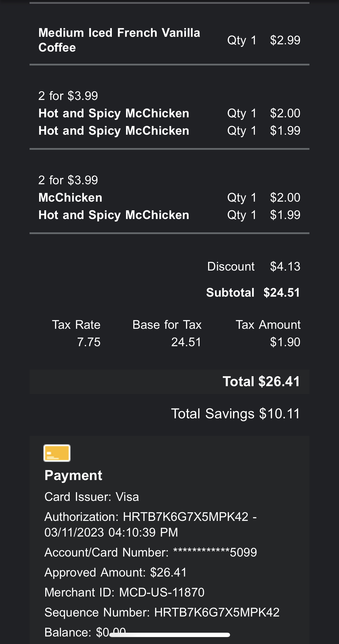Viewport: 339px width, 644px height.
Task: Tap the Card Issuer: Visa line
Action: (x=92, y=497)
